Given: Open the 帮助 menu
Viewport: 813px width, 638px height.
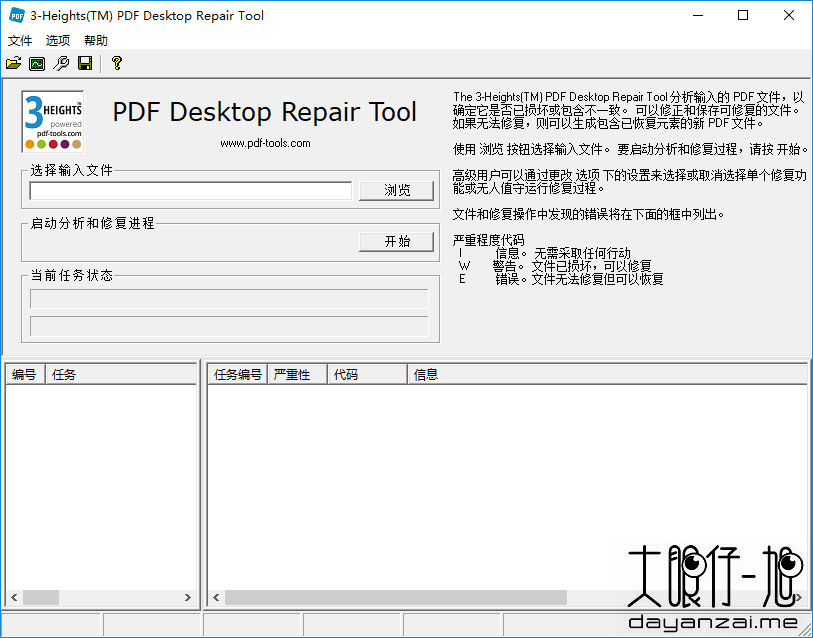Looking at the screenshot, I should point(96,40).
